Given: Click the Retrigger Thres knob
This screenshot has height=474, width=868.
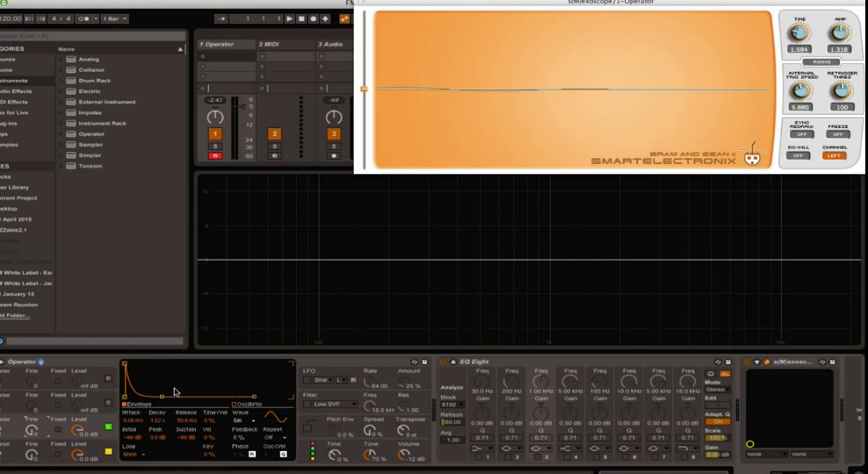Looking at the screenshot, I should coord(842,90).
